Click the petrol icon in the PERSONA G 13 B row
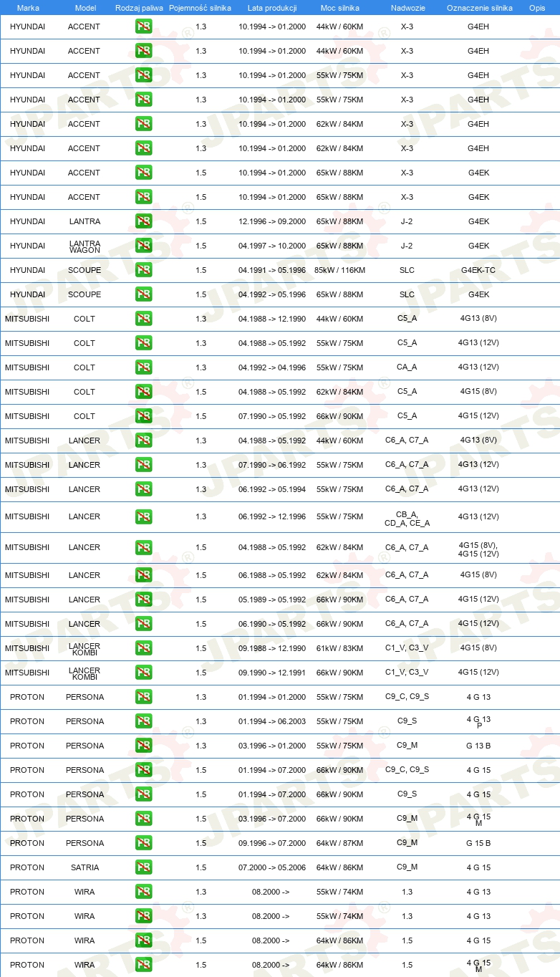 coord(143,746)
